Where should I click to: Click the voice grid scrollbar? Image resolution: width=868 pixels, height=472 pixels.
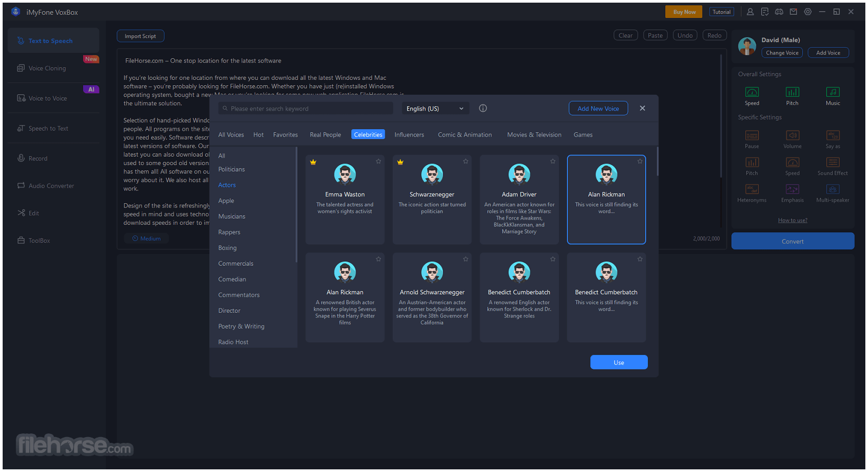pyautogui.click(x=657, y=161)
